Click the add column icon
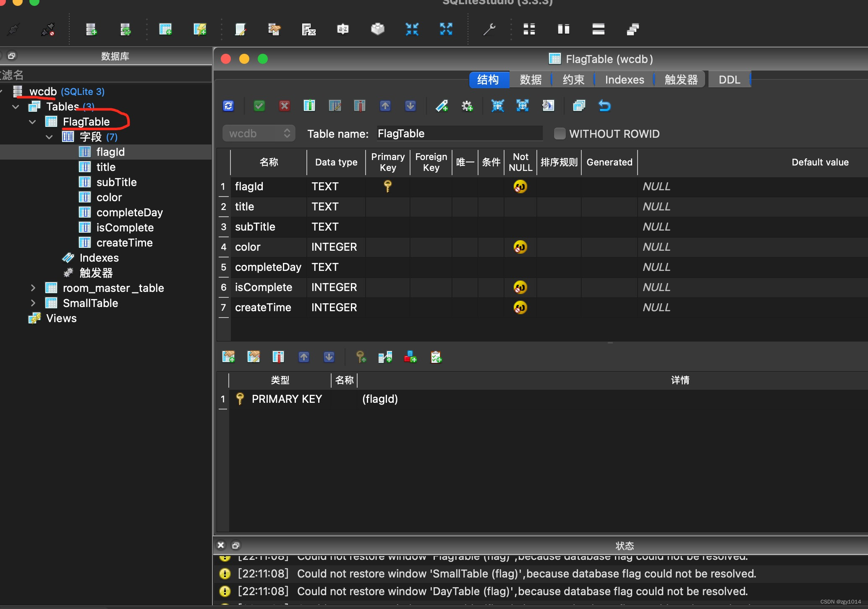 pos(309,106)
